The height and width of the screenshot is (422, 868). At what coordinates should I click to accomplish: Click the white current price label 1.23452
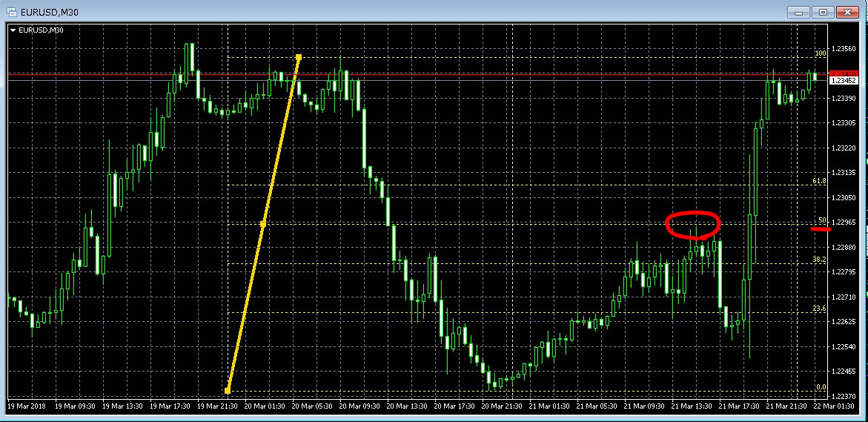pos(844,80)
